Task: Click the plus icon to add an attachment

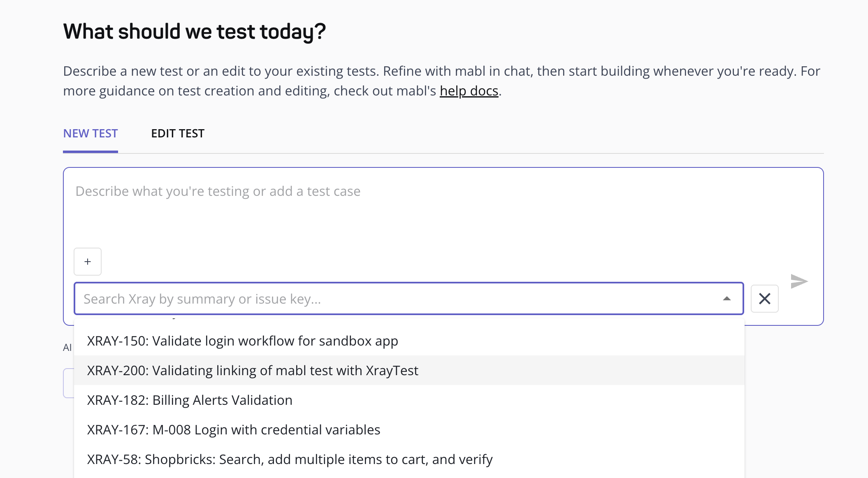Action: 88,262
